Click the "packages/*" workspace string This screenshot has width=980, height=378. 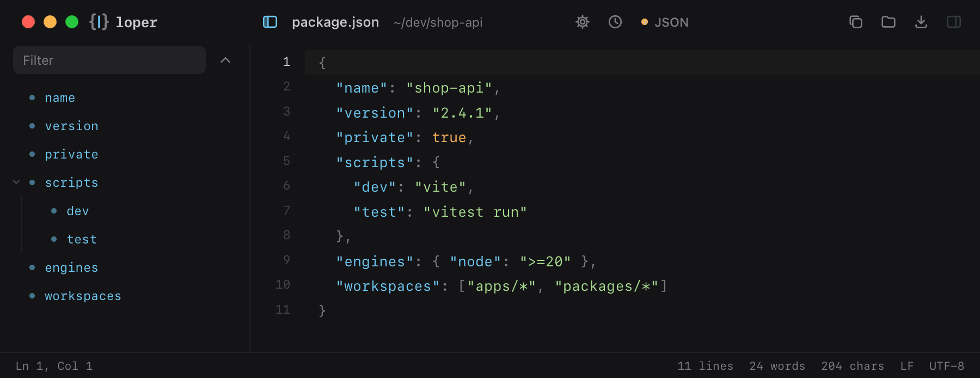pos(607,286)
